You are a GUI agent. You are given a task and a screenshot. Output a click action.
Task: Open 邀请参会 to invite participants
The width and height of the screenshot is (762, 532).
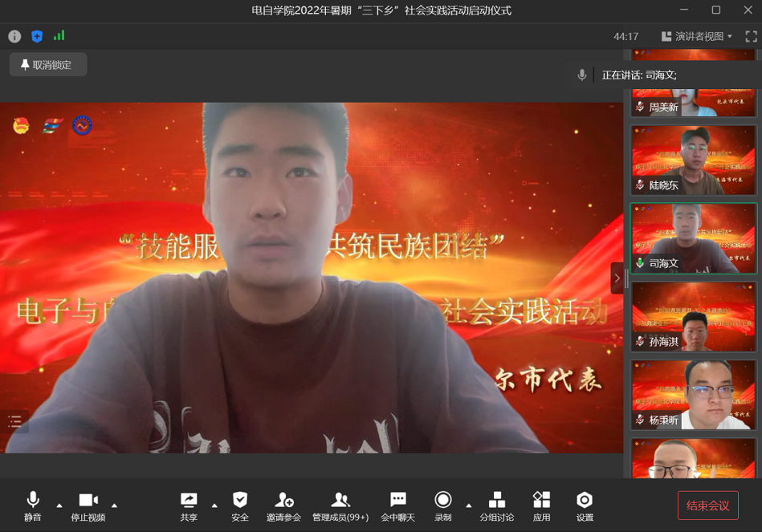283,506
